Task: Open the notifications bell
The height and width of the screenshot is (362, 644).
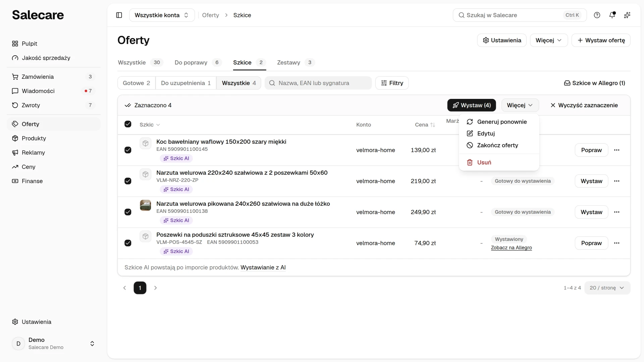Action: [x=612, y=15]
